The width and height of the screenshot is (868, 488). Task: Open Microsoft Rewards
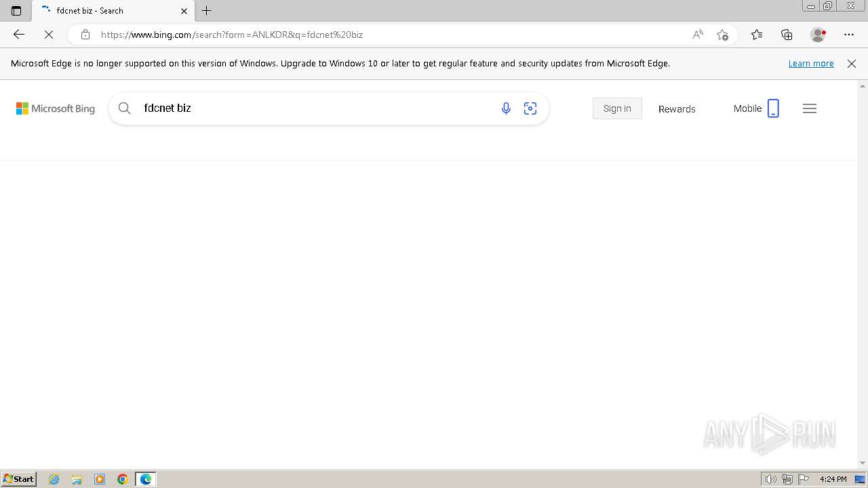tap(677, 109)
